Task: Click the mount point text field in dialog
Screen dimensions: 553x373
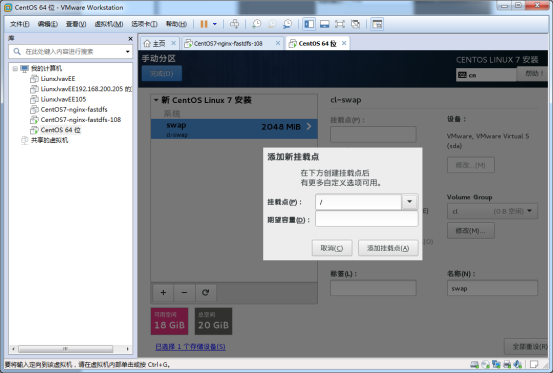Action: point(358,202)
